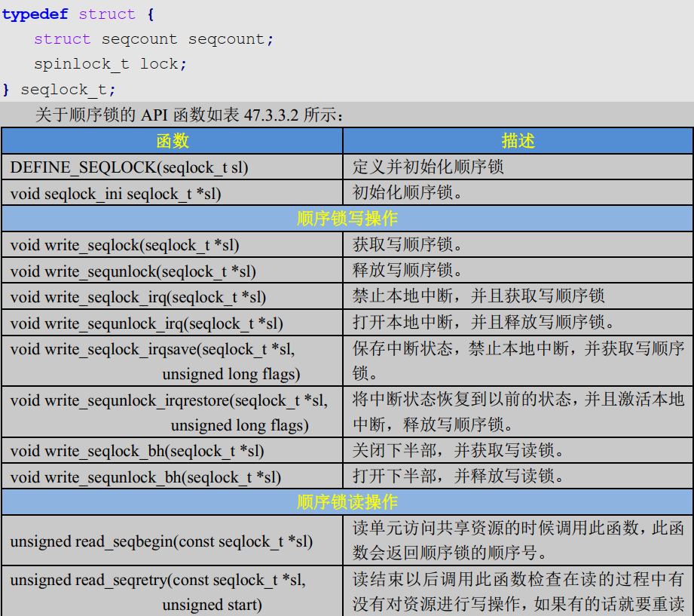694x616 pixels.
Task: Click the sentence referencing table 47.3.3.2
Action: (190, 115)
